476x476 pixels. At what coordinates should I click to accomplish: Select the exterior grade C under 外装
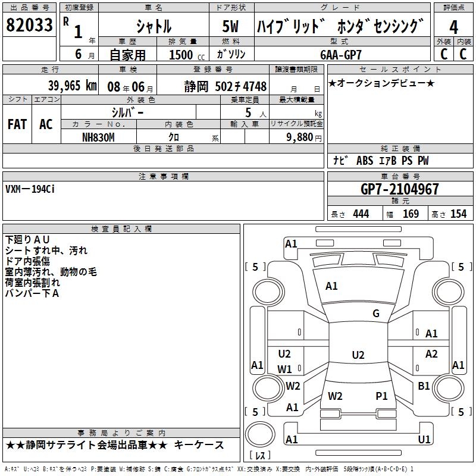click(444, 54)
